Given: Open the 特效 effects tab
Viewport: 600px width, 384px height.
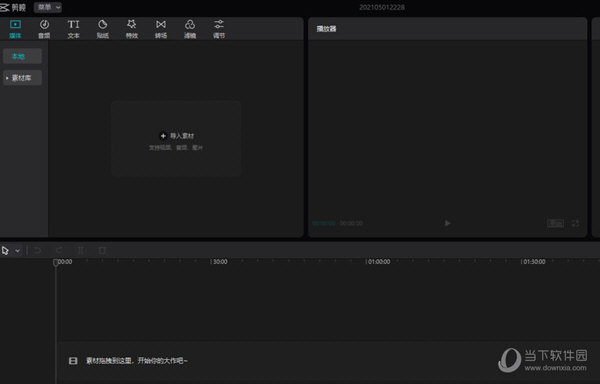Looking at the screenshot, I should (x=132, y=29).
